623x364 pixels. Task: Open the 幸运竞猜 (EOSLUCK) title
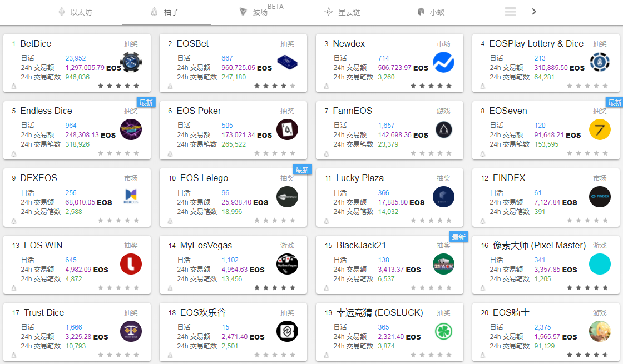coord(379,312)
